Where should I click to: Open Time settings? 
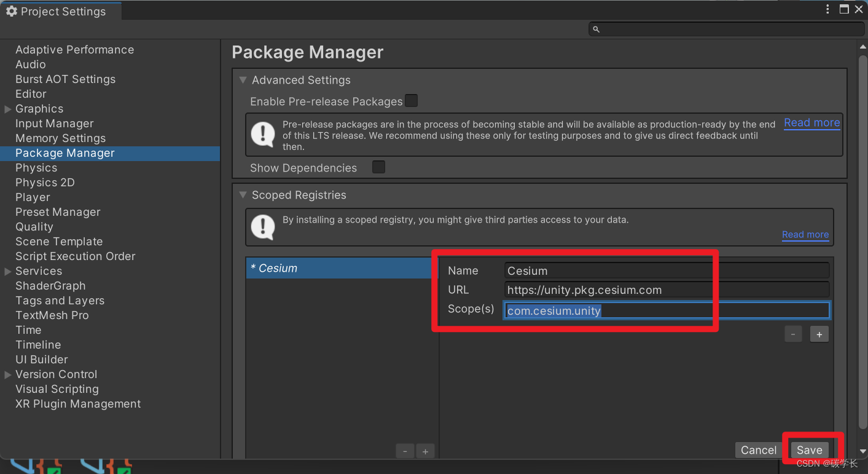point(28,330)
